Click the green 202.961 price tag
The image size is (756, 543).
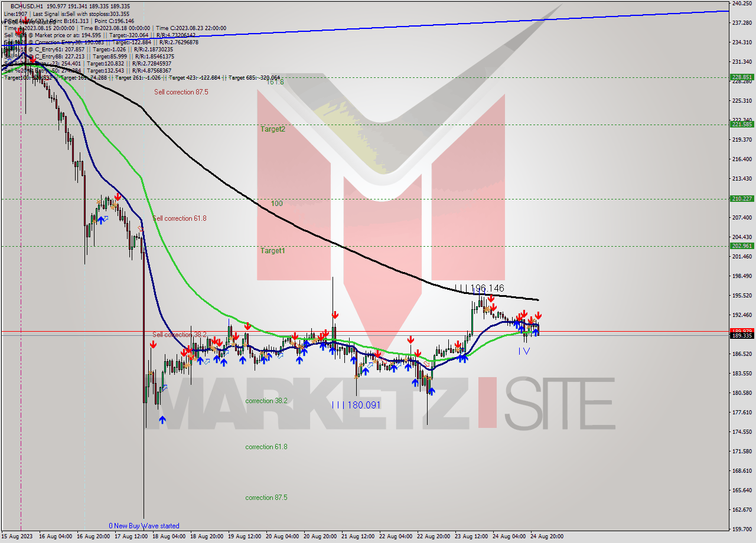[x=742, y=246]
